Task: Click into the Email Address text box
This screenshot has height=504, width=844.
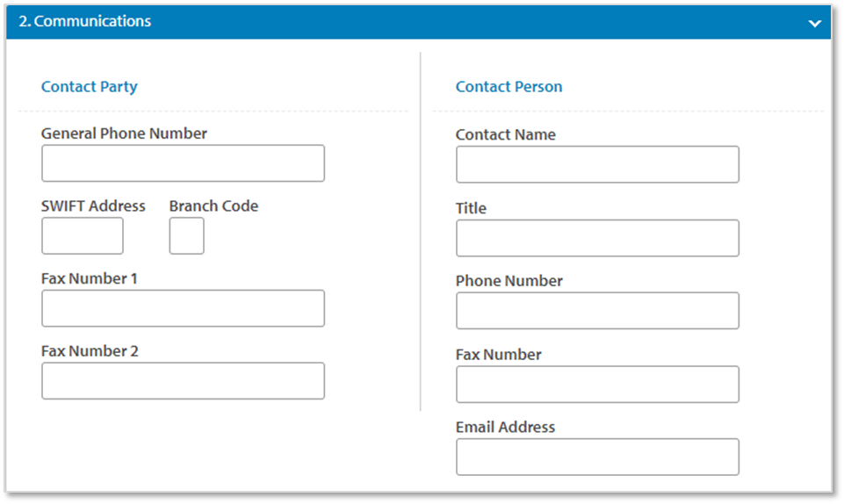Action: [x=597, y=457]
